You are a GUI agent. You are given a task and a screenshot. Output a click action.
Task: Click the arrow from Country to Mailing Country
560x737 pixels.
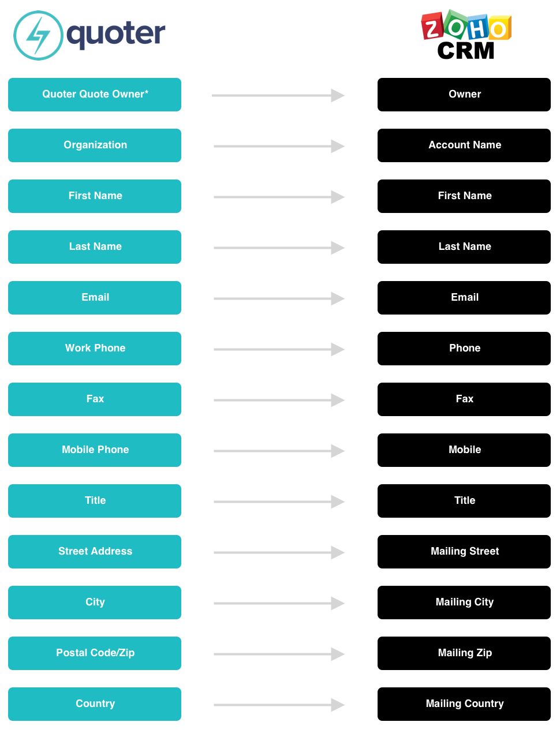coord(279,705)
